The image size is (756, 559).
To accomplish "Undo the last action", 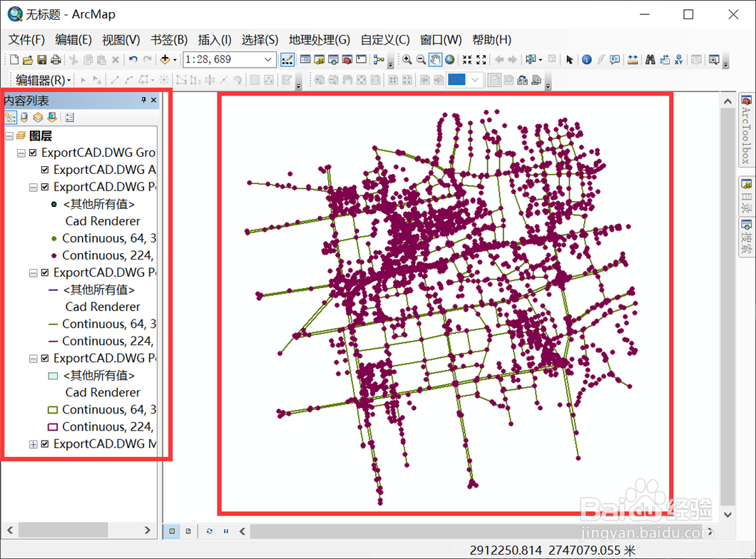I will pos(133,59).
